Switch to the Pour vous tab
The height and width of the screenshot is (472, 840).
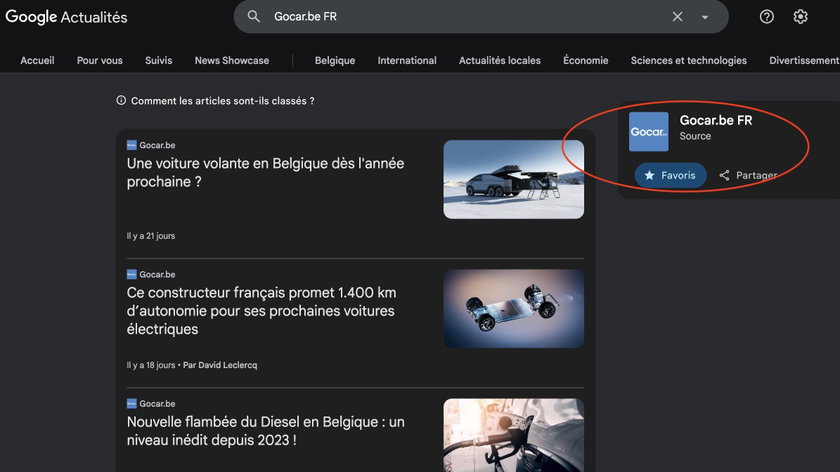click(x=100, y=61)
